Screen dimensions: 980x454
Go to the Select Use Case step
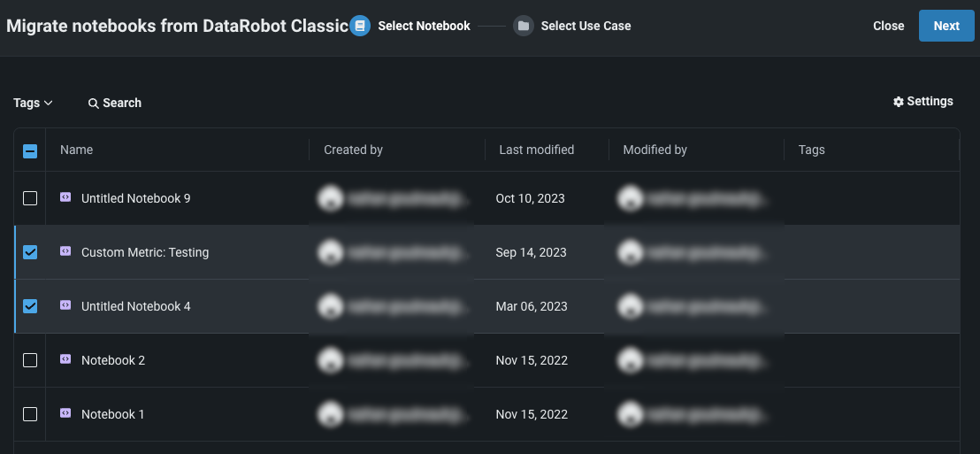(x=586, y=26)
